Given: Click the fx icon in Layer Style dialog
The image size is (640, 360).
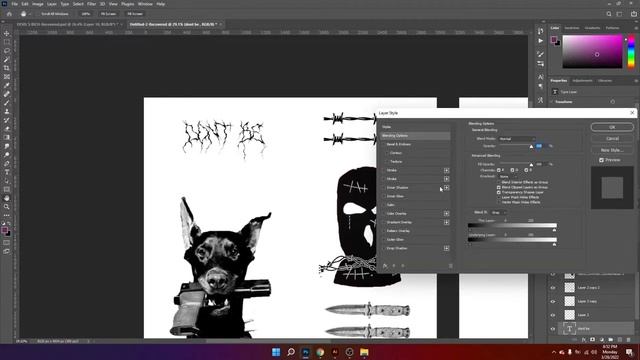Looking at the screenshot, I should (x=385, y=266).
